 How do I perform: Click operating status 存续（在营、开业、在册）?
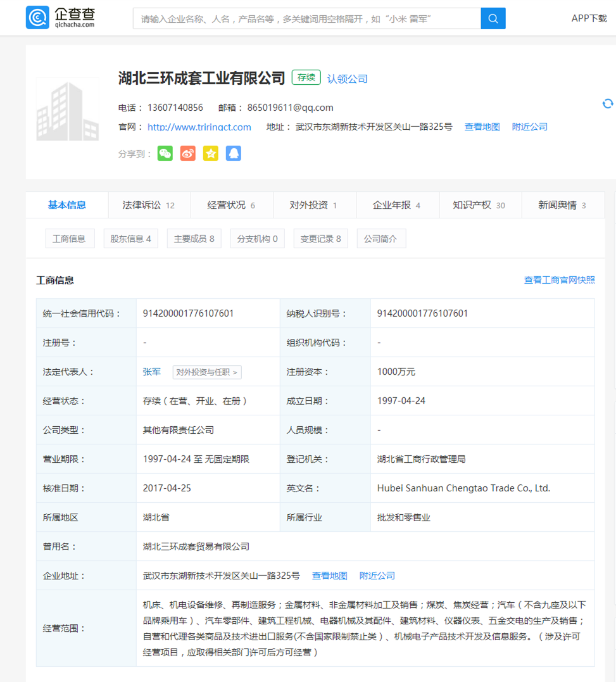coord(195,401)
